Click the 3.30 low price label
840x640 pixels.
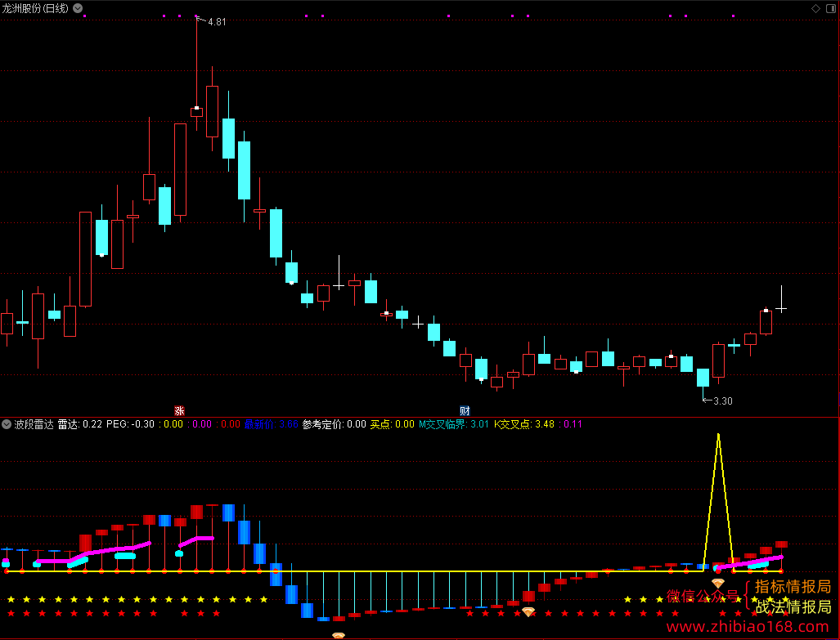coord(723,401)
